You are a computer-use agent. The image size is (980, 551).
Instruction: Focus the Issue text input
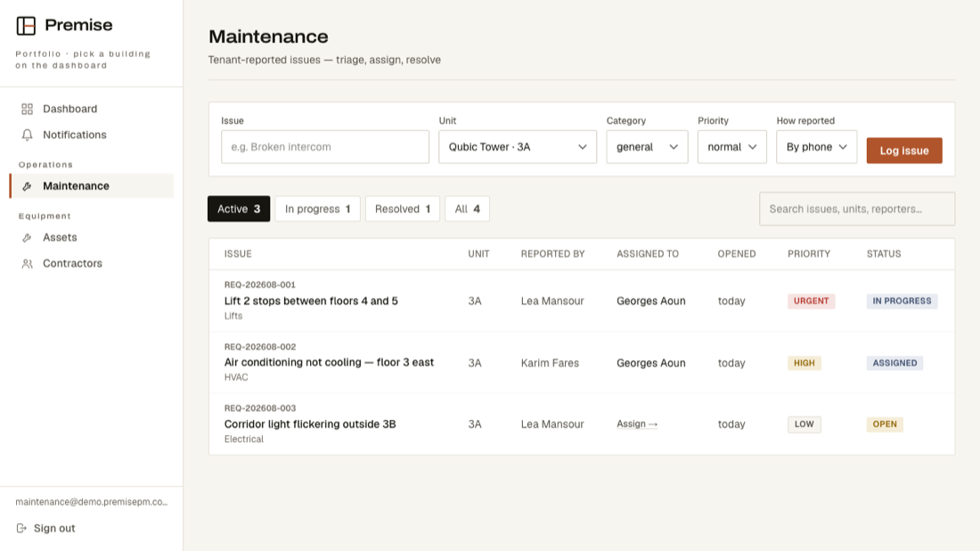(325, 147)
